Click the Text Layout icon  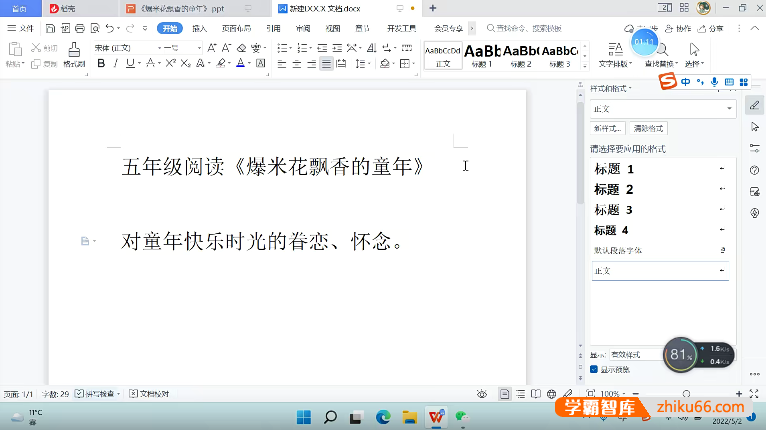click(615, 49)
